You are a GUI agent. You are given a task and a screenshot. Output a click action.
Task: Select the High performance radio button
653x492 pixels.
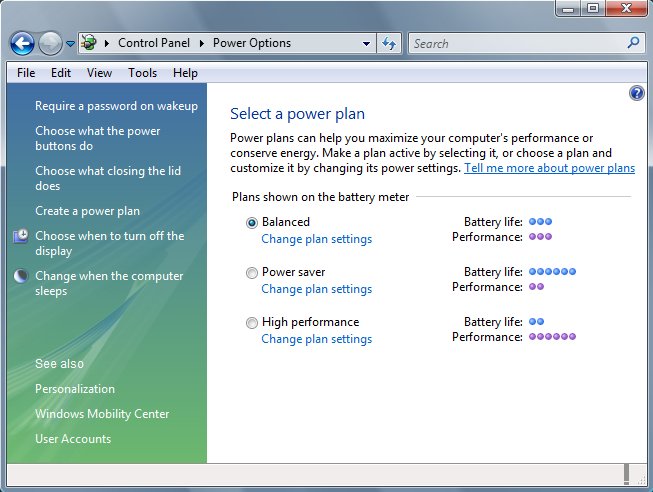252,323
